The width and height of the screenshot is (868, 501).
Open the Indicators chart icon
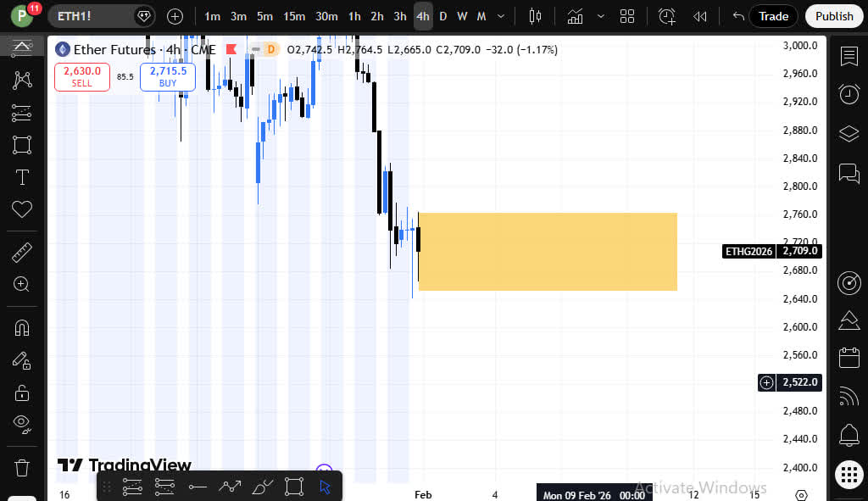pyautogui.click(x=576, y=16)
